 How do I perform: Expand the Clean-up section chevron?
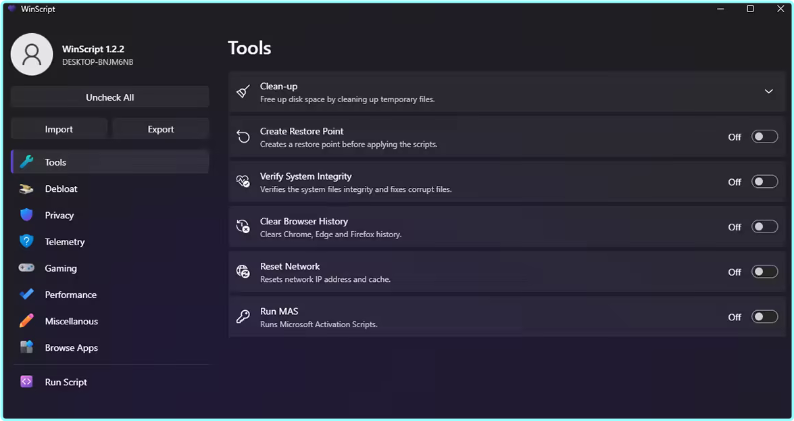click(768, 91)
